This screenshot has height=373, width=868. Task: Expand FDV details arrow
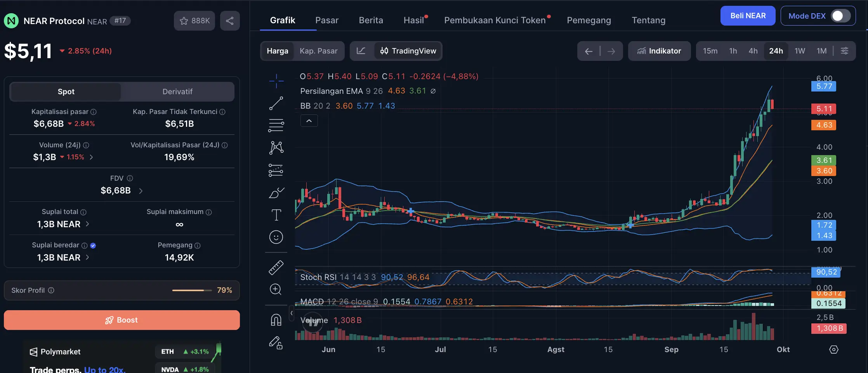point(141,191)
